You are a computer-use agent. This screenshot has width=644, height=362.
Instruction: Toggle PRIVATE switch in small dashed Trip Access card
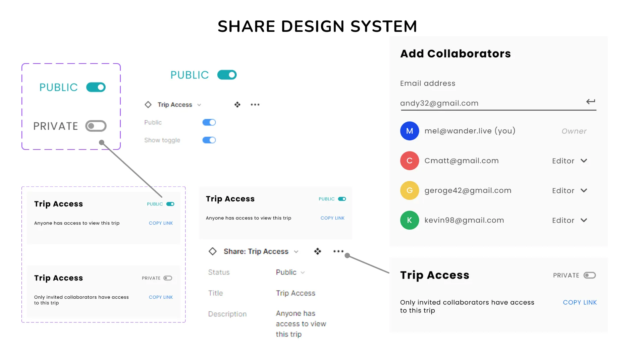[168, 278]
